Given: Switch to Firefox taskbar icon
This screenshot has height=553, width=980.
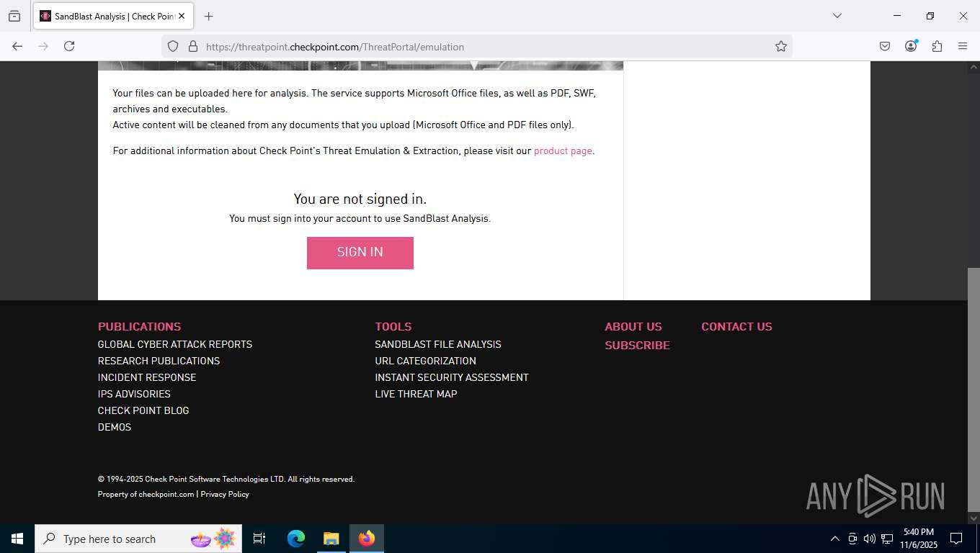Looking at the screenshot, I should [367, 539].
